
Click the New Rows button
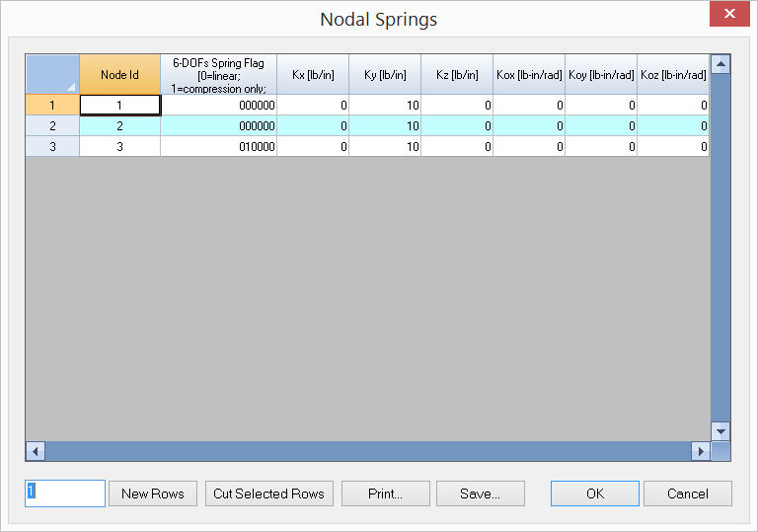click(x=153, y=494)
